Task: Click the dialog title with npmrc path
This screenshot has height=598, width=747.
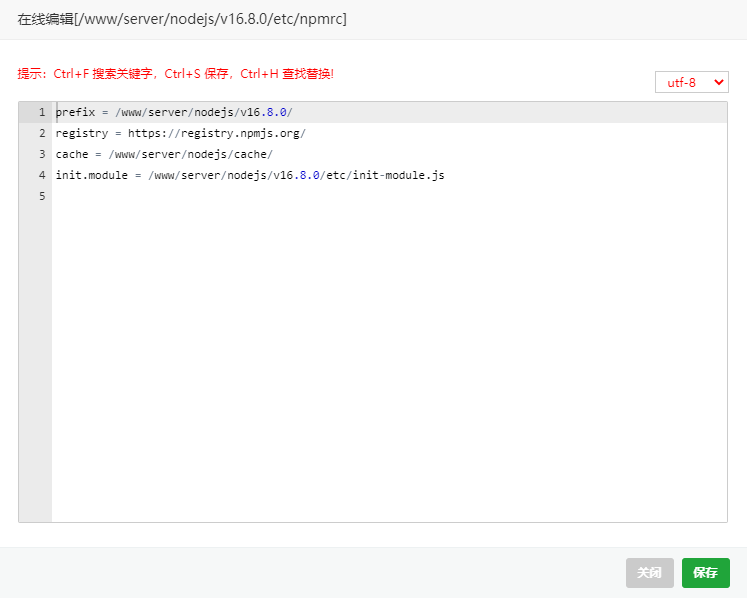Action: [182, 20]
